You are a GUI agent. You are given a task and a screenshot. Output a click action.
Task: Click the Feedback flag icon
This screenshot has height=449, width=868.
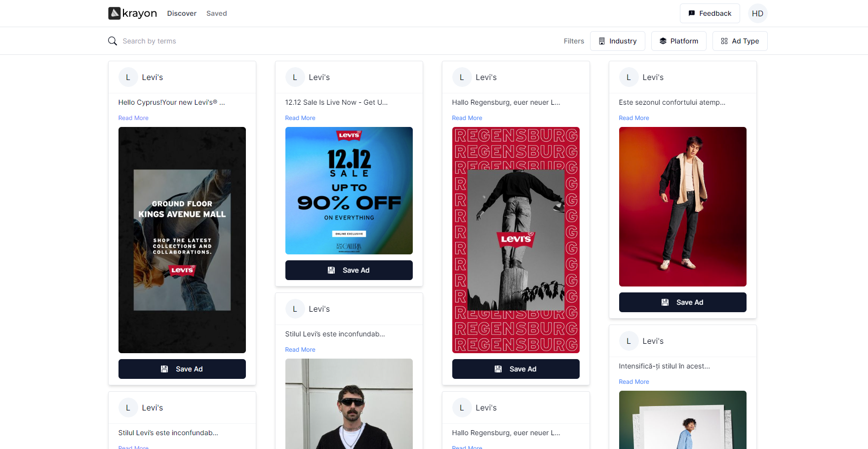tap(692, 13)
